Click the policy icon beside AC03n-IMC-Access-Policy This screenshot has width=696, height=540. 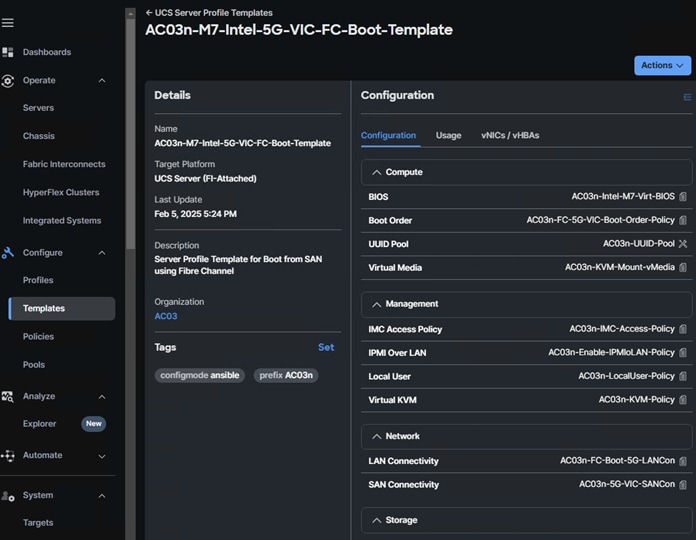[683, 329]
